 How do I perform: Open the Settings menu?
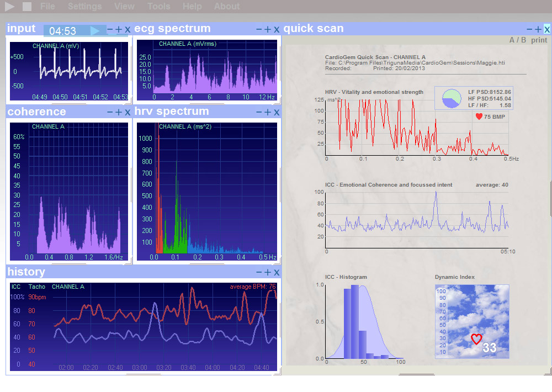tap(85, 6)
